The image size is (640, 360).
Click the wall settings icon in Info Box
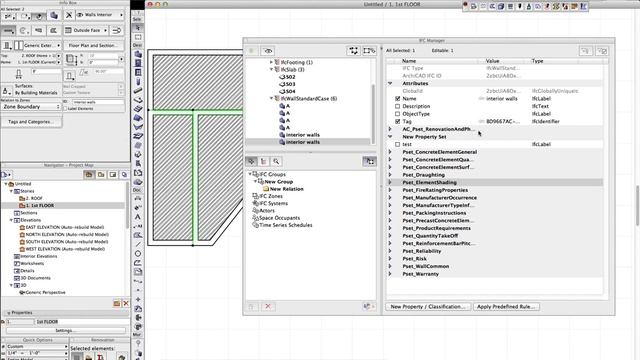tap(54, 15)
